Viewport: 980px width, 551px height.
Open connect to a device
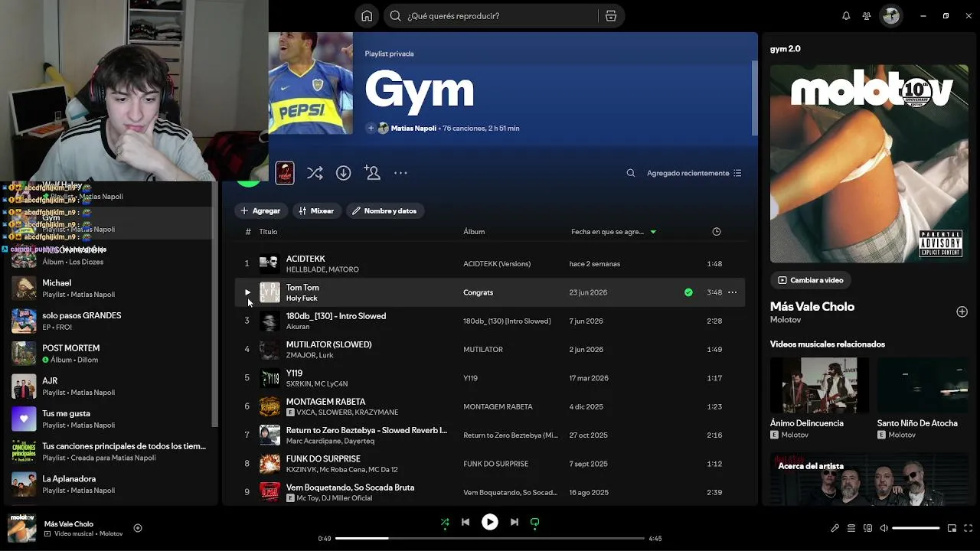867,528
